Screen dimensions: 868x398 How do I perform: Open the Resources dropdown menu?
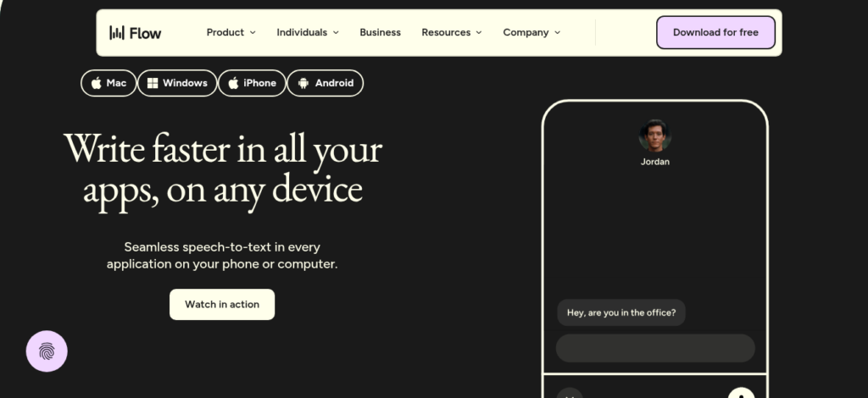[452, 33]
